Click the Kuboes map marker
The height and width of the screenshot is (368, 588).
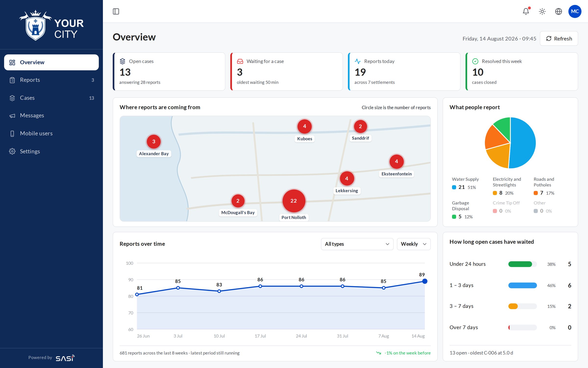click(305, 126)
